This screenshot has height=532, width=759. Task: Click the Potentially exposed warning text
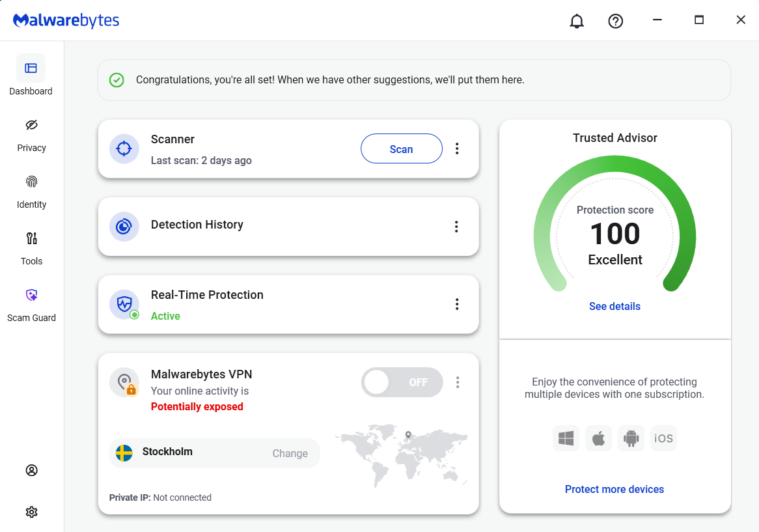coord(197,406)
